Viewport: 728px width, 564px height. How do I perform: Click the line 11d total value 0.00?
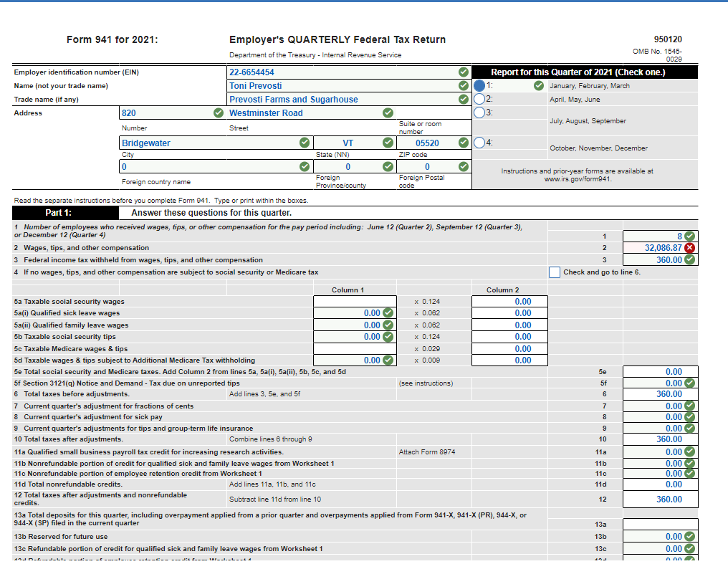coord(660,484)
